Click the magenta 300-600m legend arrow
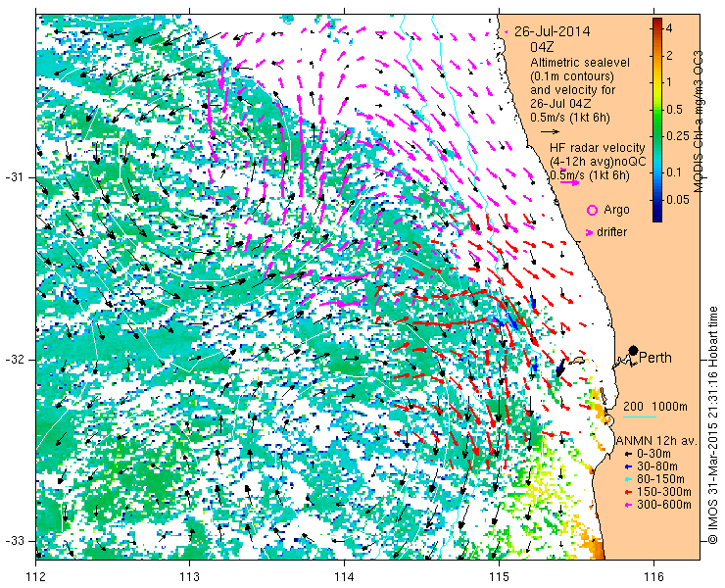This screenshot has width=725, height=588. pyautogui.click(x=627, y=505)
